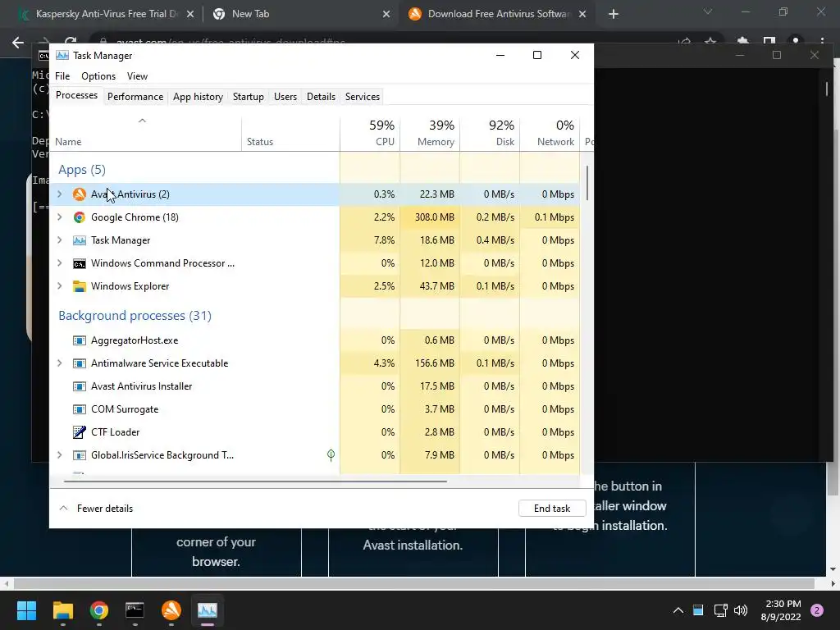
Task: Click the Avast Antivirus Installer process icon
Action: coord(80,387)
